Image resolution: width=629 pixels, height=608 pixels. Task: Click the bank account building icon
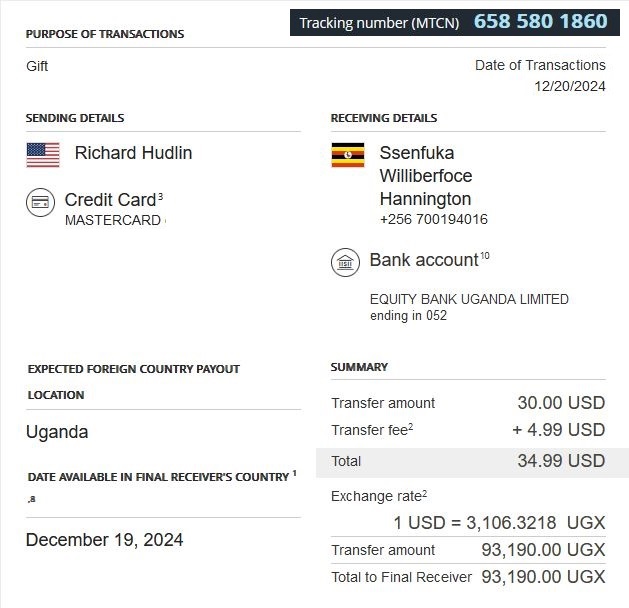345,263
